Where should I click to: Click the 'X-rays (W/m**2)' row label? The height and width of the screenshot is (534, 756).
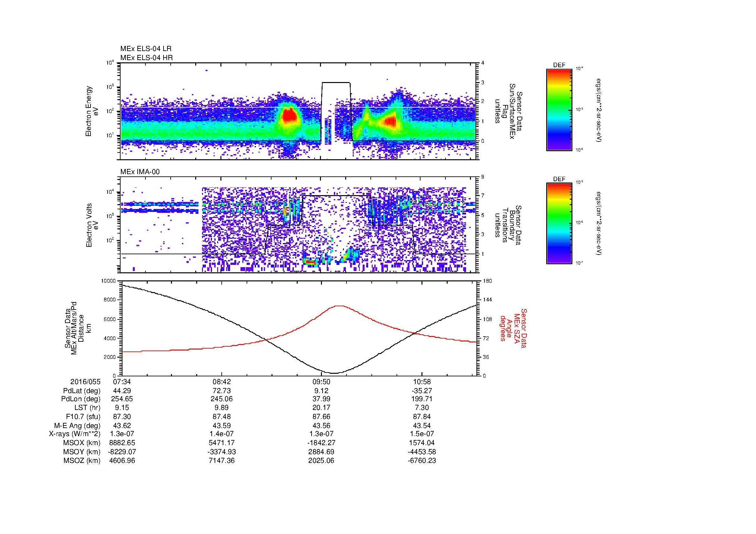pyautogui.click(x=74, y=434)
